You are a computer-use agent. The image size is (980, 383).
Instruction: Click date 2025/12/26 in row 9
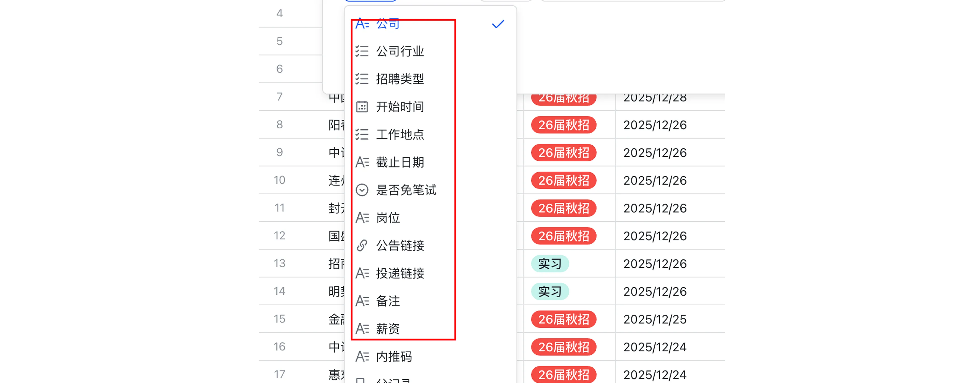(655, 153)
